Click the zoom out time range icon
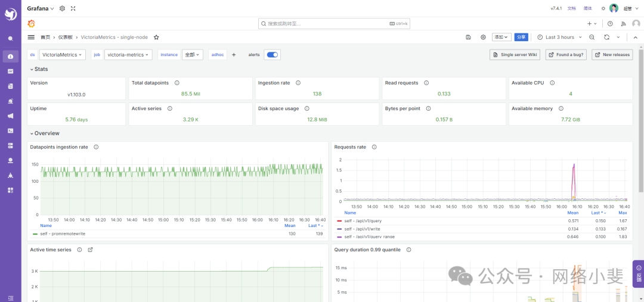The height and width of the screenshot is (302, 644). [x=592, y=37]
